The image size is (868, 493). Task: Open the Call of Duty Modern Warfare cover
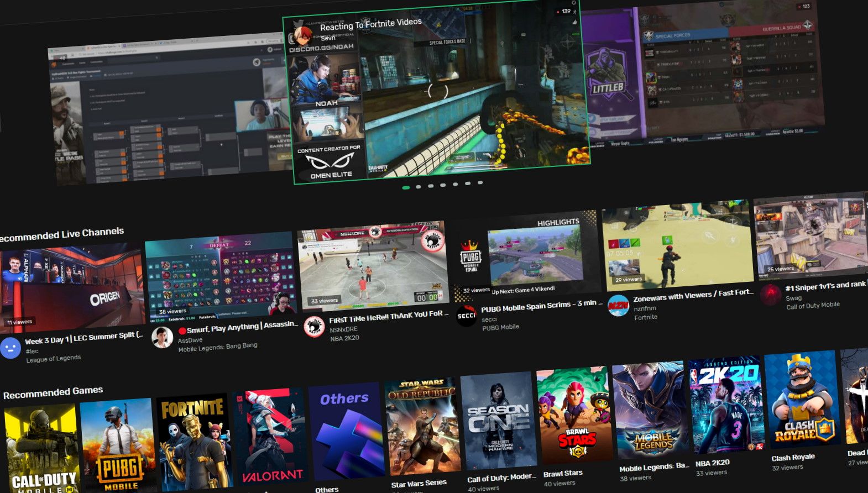tap(499, 419)
